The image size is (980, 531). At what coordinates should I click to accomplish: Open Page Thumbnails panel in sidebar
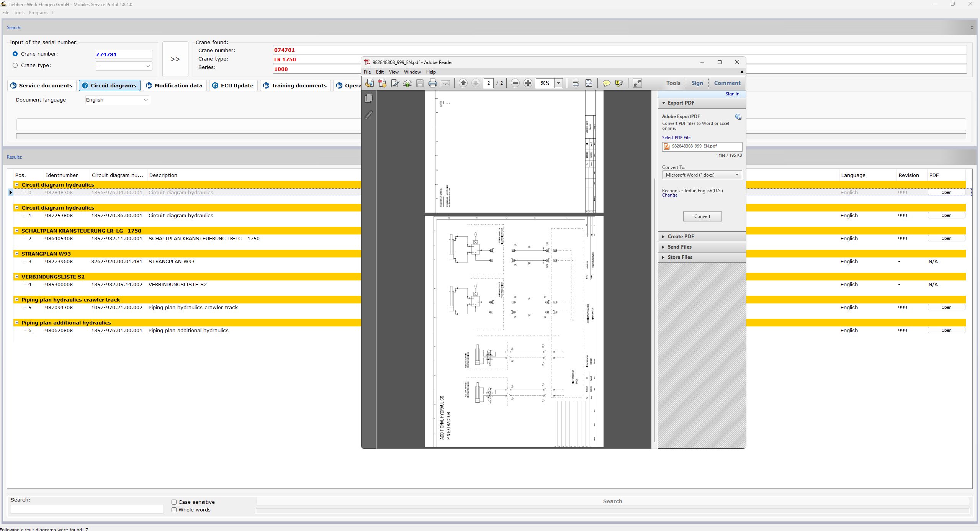(x=368, y=98)
